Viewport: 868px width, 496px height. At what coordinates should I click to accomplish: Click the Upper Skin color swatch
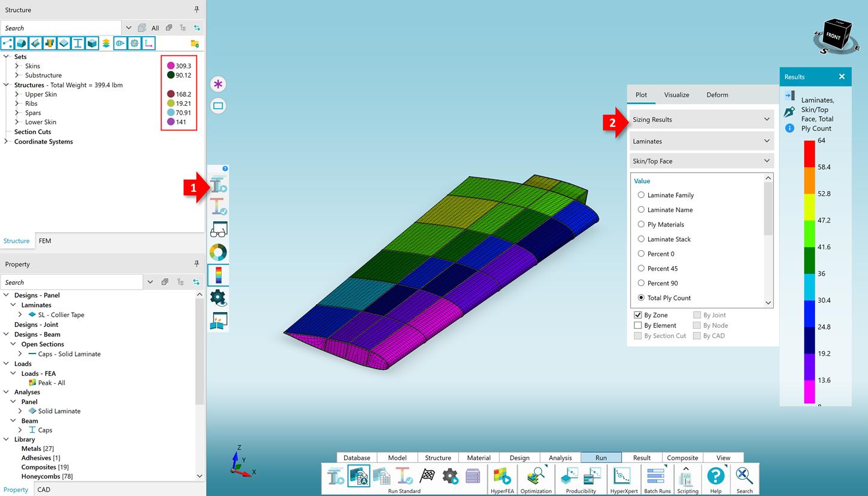[171, 94]
